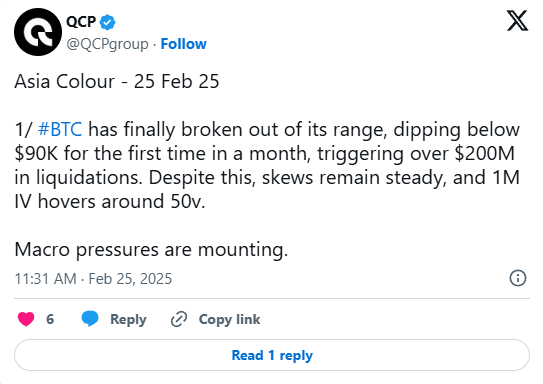Open the tweet info icon
This screenshot has width=543, height=384.
[518, 278]
